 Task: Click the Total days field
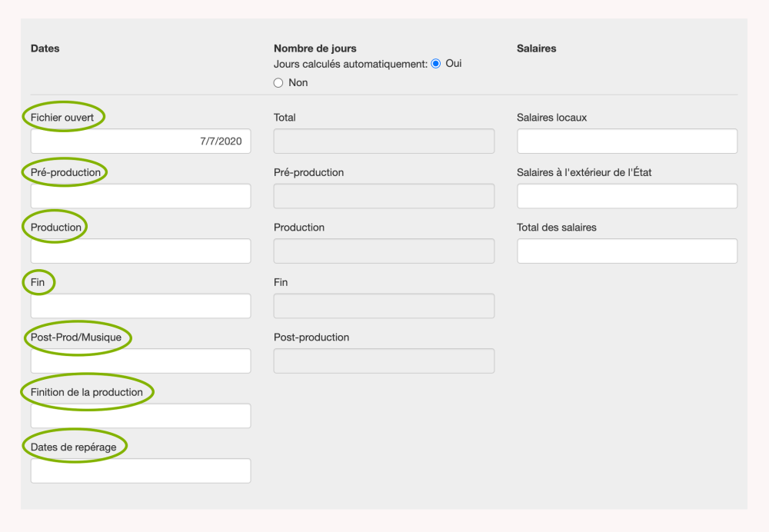pos(384,141)
